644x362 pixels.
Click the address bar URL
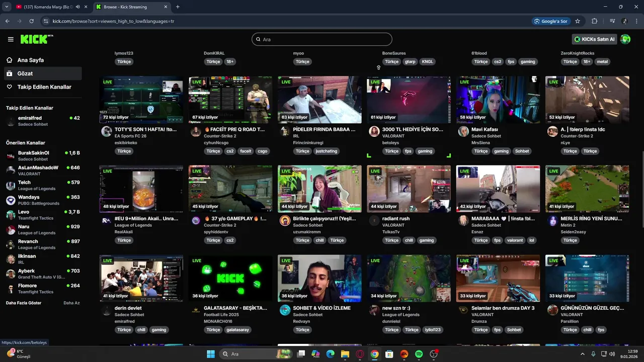coord(113,21)
